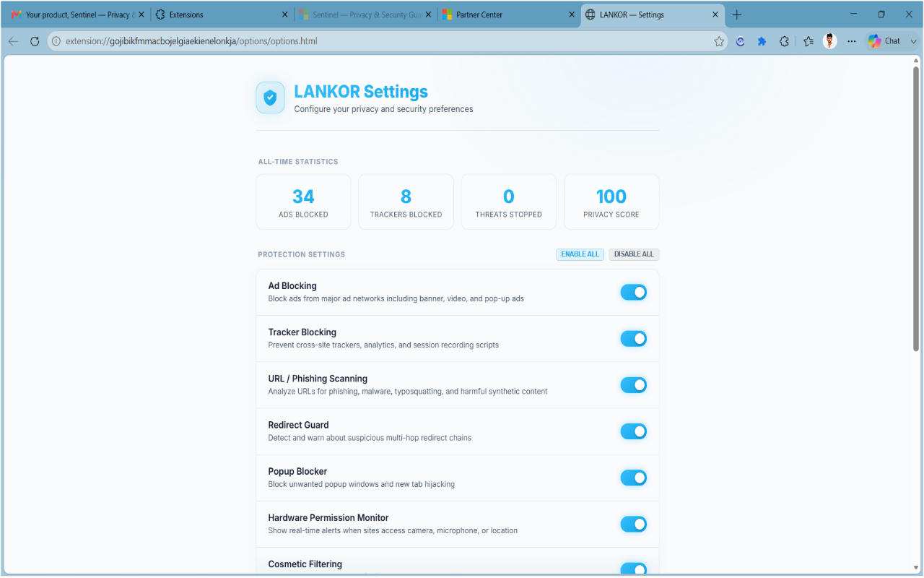Toggle the Hardware Permission Monitor switch
The image size is (924, 578).
pos(633,524)
